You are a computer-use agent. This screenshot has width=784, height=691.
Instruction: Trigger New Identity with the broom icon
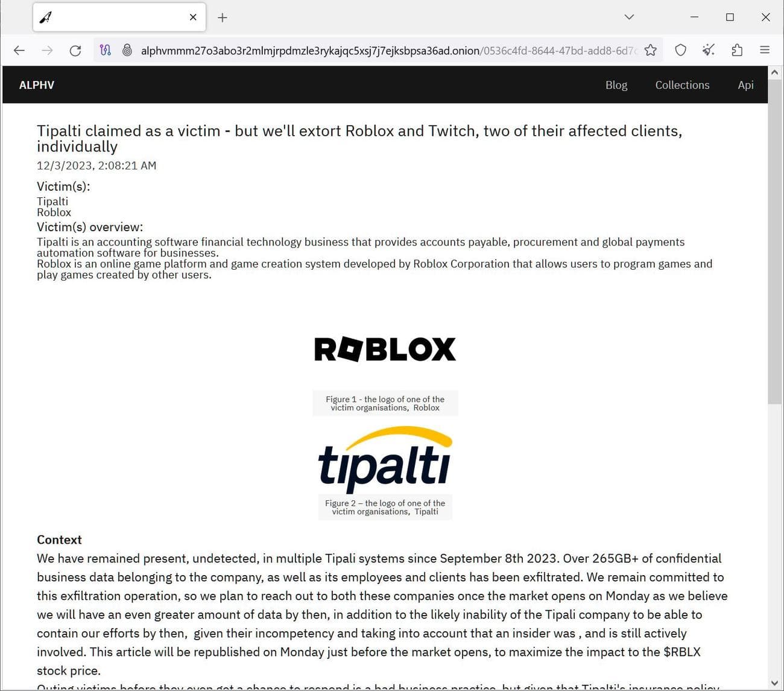tap(708, 50)
